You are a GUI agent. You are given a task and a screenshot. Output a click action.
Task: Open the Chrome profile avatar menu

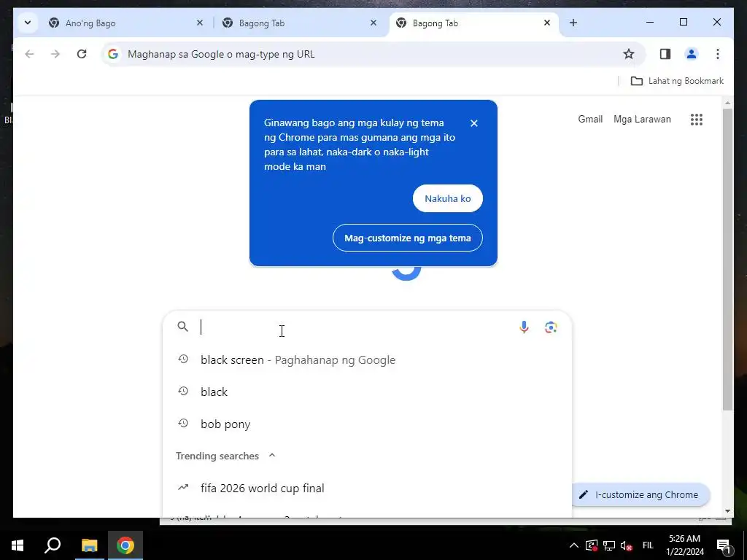click(692, 54)
